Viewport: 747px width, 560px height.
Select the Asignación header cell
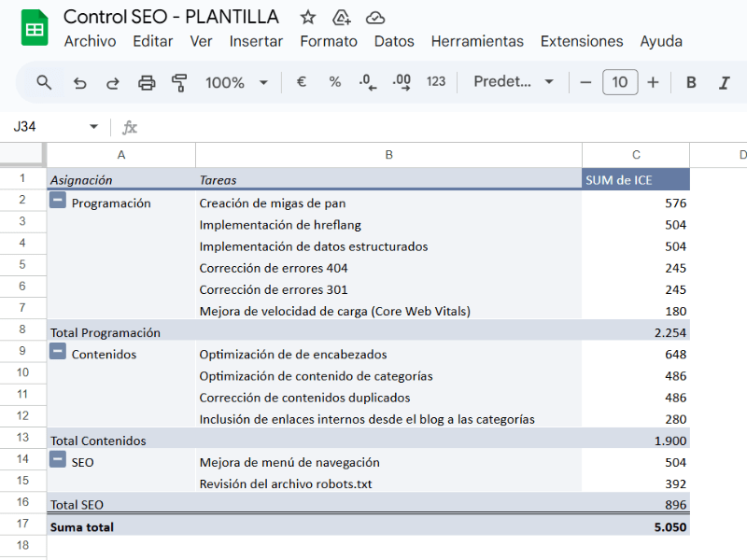tap(121, 179)
